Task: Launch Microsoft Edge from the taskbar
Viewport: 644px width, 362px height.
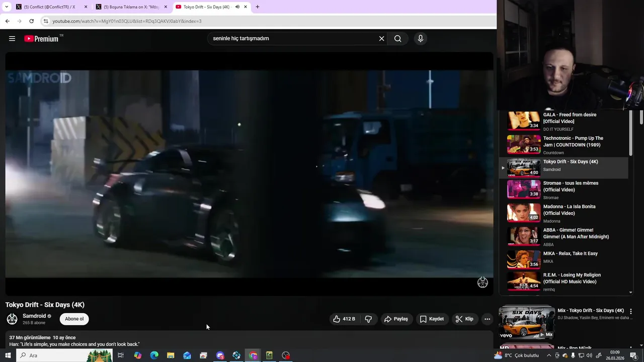Action: pos(154,355)
